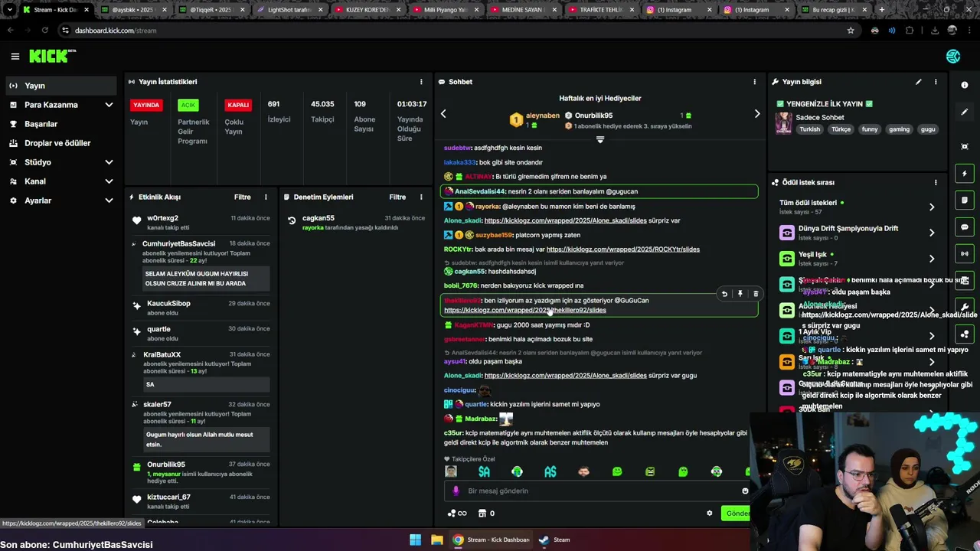This screenshot has height=551, width=980.
Task: Collapse the top gifters banner arrow
Action: point(600,140)
